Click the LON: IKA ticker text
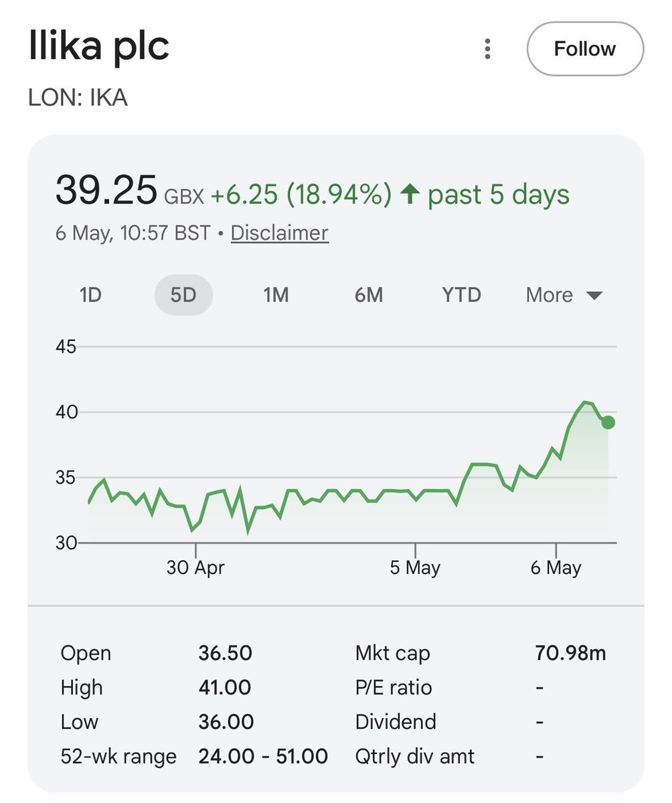This screenshot has width=672, height=803. tap(78, 98)
